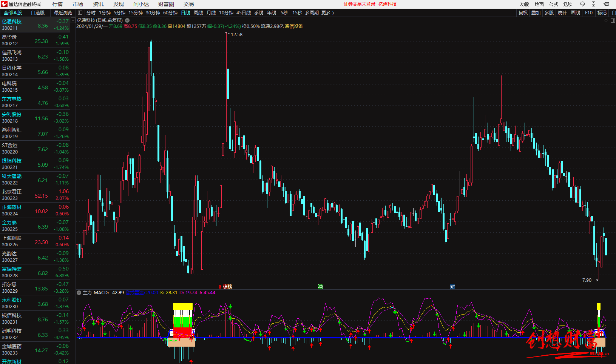Select the 季线 period
Viewport: 616px width, 364px height.
tap(259, 13)
